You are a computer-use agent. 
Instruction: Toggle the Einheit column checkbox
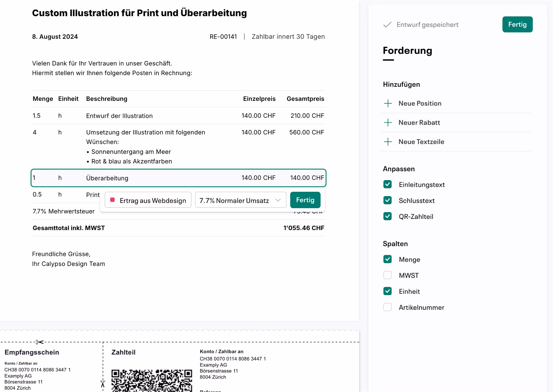[x=388, y=291]
